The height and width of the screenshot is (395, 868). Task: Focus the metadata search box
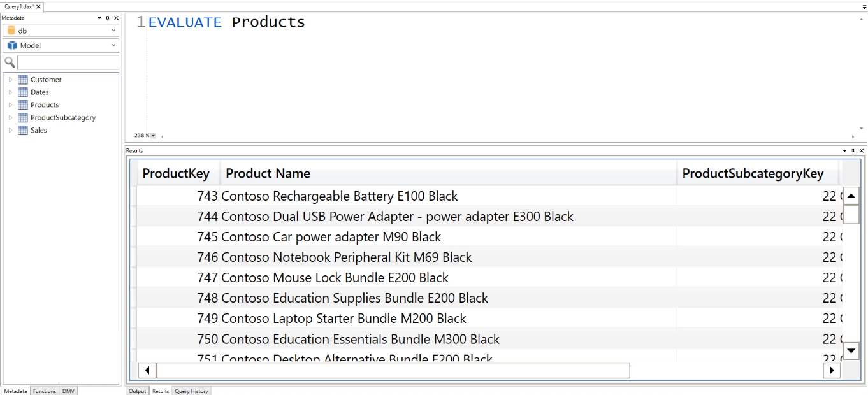[x=68, y=62]
